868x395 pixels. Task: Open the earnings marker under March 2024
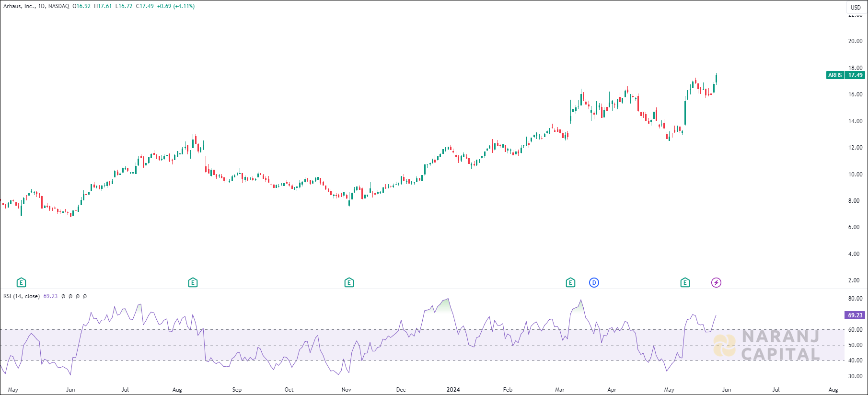(x=570, y=283)
